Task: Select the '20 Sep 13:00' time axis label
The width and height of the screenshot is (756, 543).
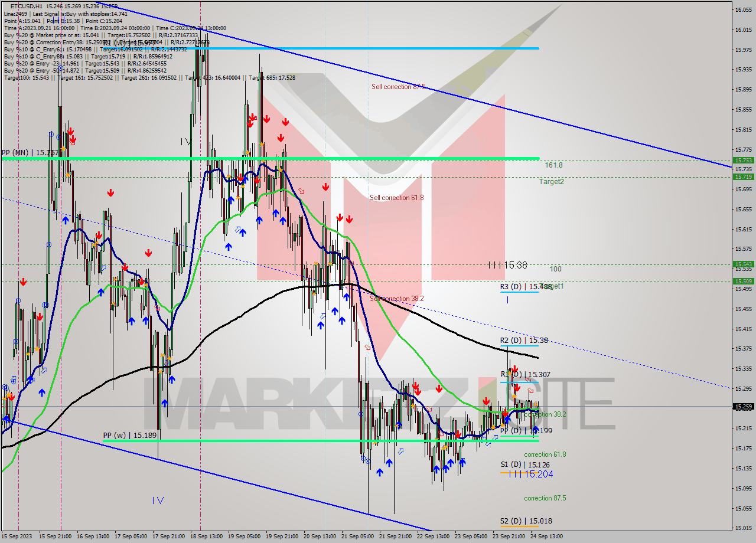Action: [x=320, y=537]
